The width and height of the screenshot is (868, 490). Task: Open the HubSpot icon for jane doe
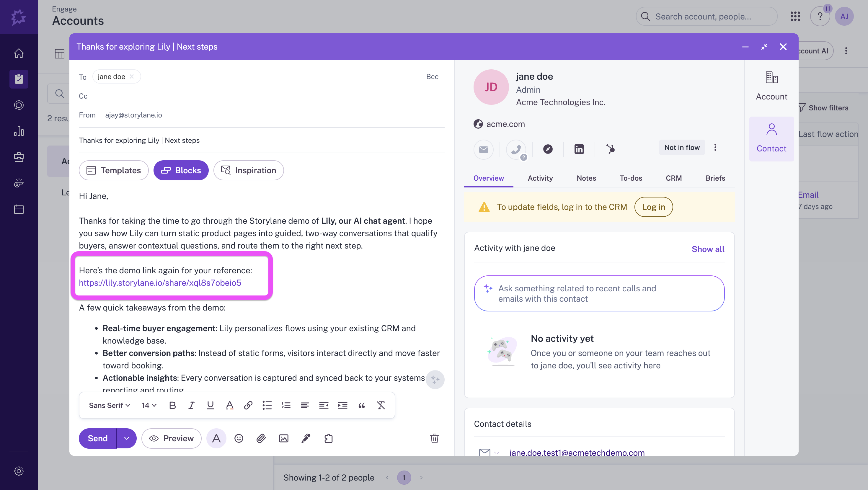(x=610, y=149)
